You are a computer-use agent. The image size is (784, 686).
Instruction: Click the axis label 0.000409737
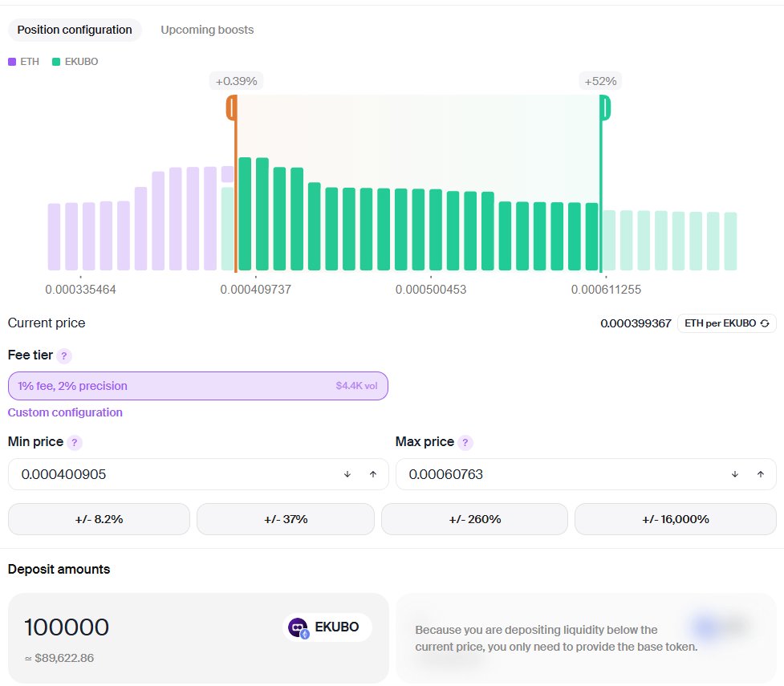(x=255, y=290)
